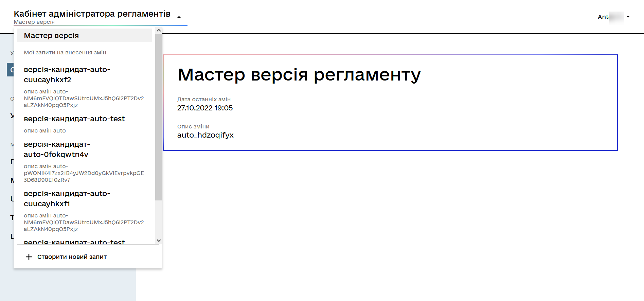Open the user menu caret at top right
Screen dimensions: 644x301
pos(628,17)
